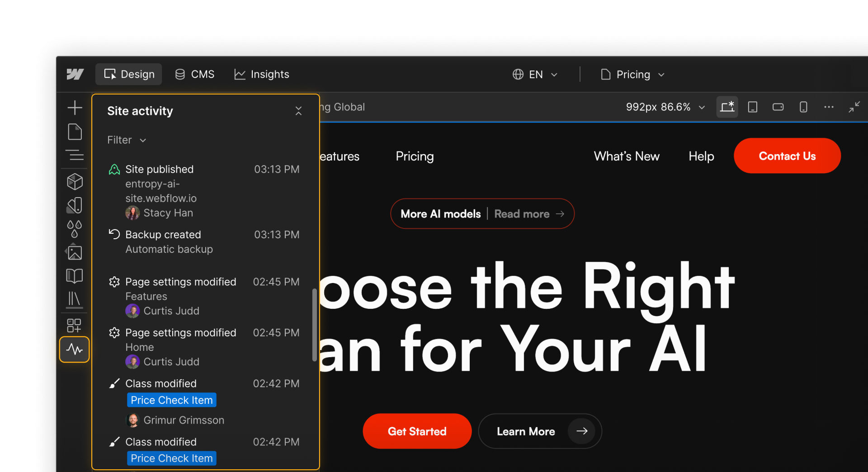Switch to tablet breakpoint icon
Image resolution: width=868 pixels, height=472 pixels.
pyautogui.click(x=753, y=107)
